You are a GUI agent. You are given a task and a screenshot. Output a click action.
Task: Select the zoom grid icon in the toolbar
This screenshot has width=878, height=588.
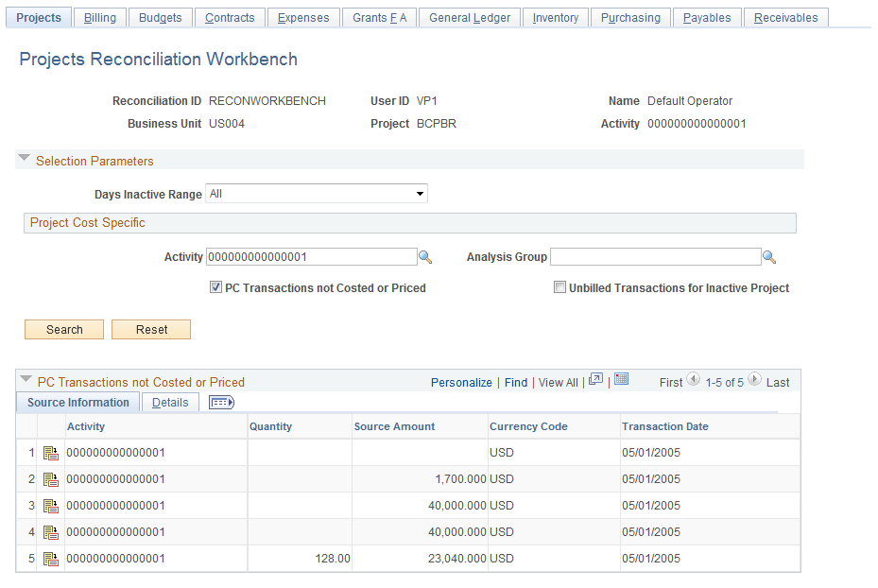(595, 378)
